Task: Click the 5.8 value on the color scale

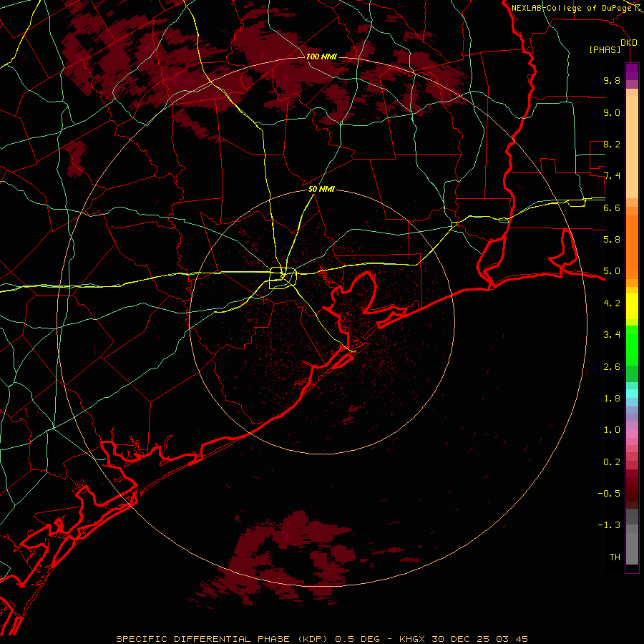Action: (x=612, y=240)
